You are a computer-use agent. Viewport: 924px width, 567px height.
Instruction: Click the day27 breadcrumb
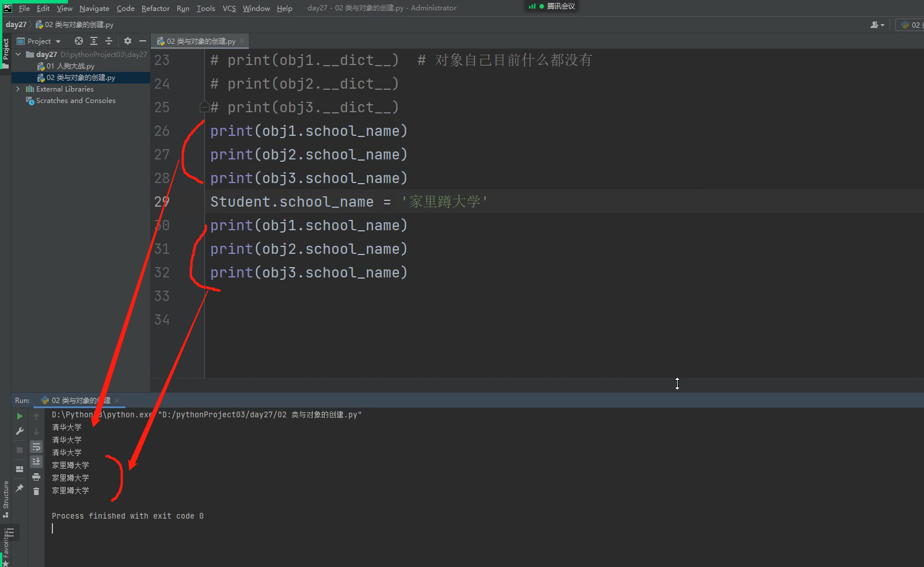pyautogui.click(x=16, y=25)
